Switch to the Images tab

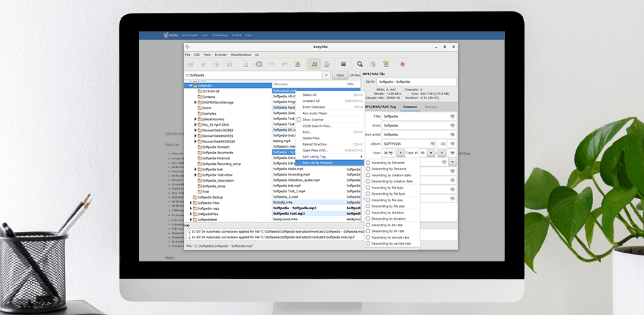[431, 107]
